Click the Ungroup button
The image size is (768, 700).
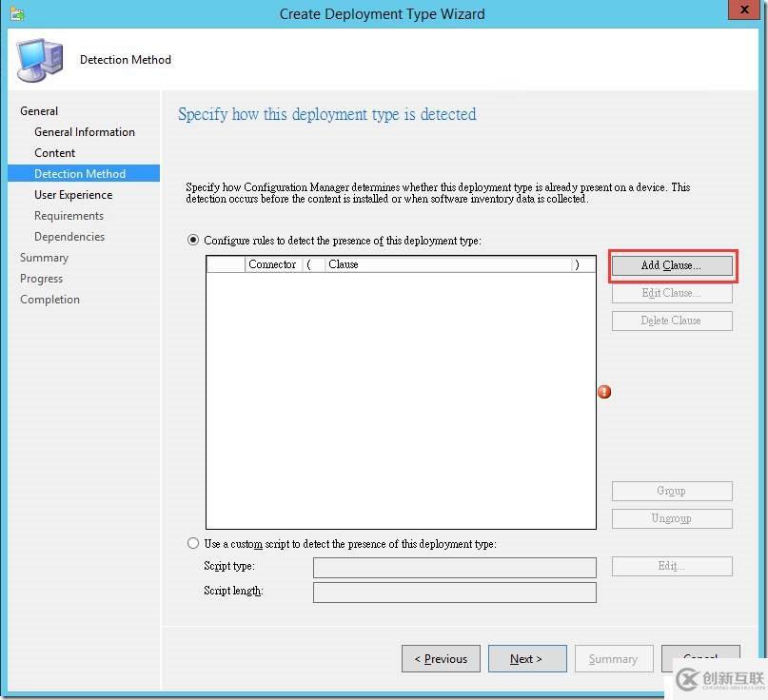click(x=672, y=518)
